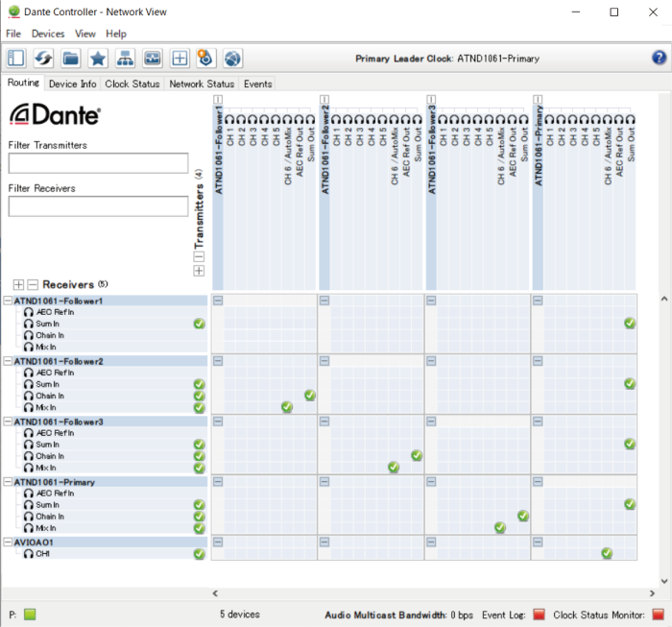This screenshot has height=627, width=672.
Task: Toggle Primary Chain In to Follower3 Sum Out subscription
Action: (x=523, y=516)
